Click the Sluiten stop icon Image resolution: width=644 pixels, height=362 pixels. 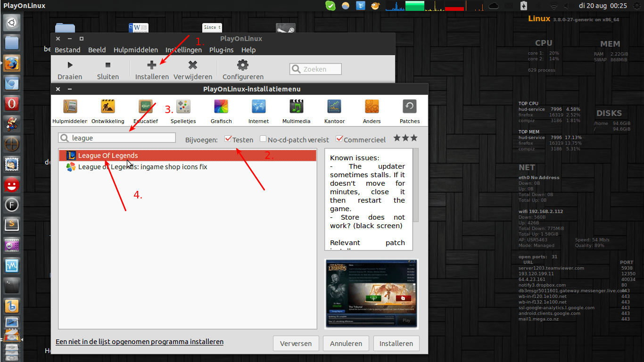point(108,65)
